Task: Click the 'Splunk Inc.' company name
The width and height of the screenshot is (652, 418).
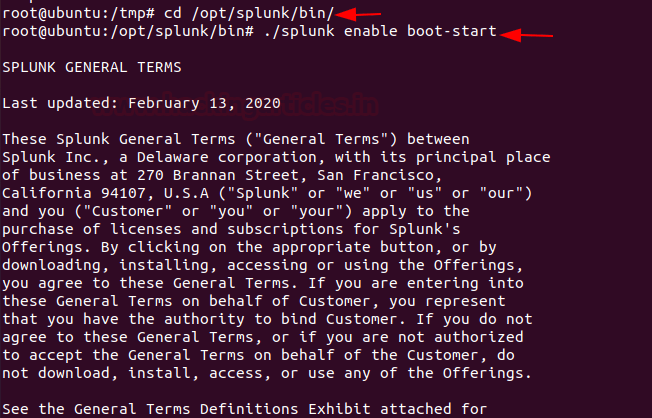Action: pyautogui.click(x=47, y=157)
